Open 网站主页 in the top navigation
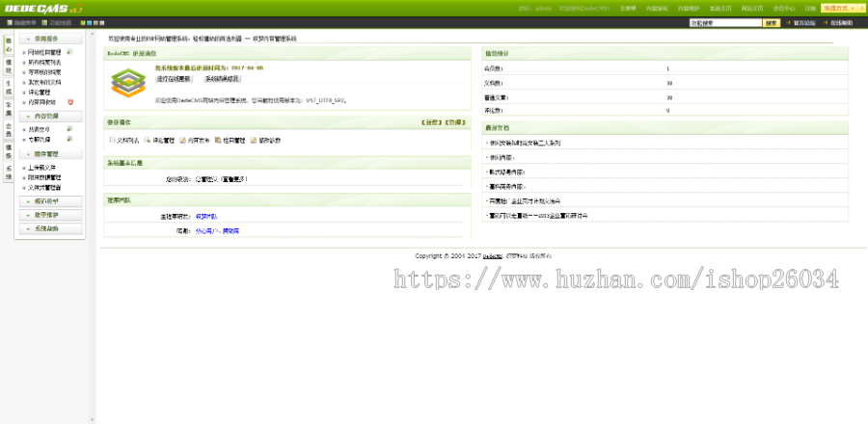868x424 pixels. pyautogui.click(x=752, y=9)
